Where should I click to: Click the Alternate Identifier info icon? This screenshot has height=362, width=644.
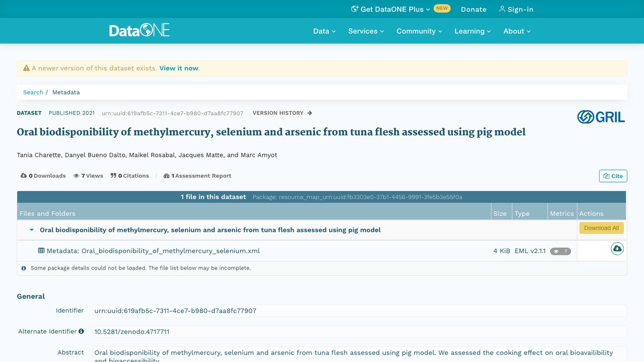(81, 332)
